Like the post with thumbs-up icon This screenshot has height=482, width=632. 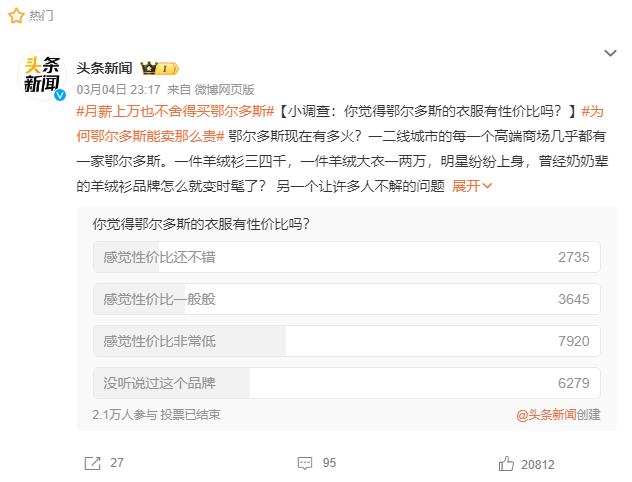[x=506, y=463]
